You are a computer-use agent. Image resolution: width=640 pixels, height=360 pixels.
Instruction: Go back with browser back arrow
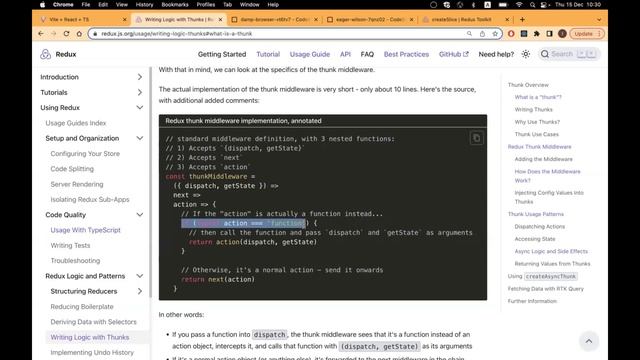coord(41,33)
